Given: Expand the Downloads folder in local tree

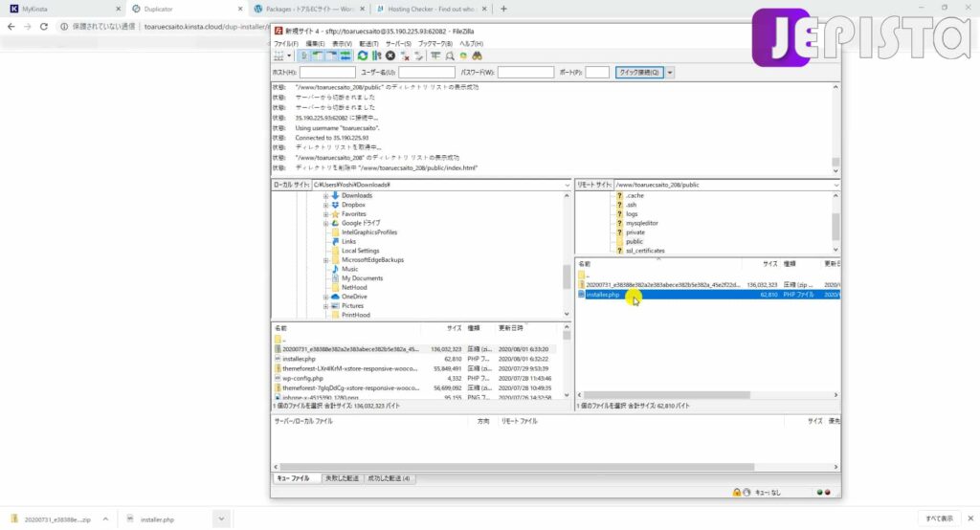Looking at the screenshot, I should 325,195.
